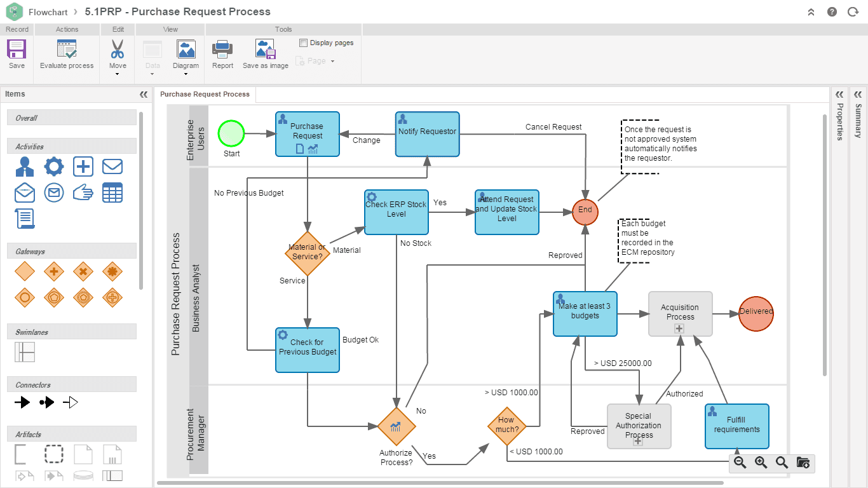Select the user task activity icon

[25, 167]
